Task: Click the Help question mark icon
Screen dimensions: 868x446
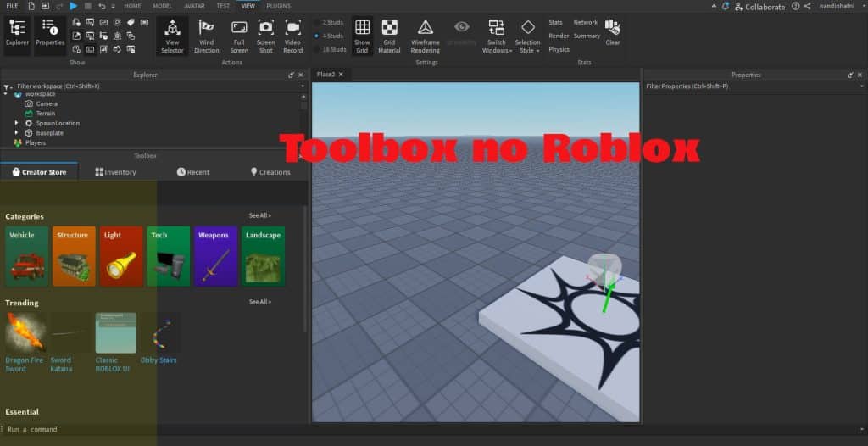Action: pos(795,6)
